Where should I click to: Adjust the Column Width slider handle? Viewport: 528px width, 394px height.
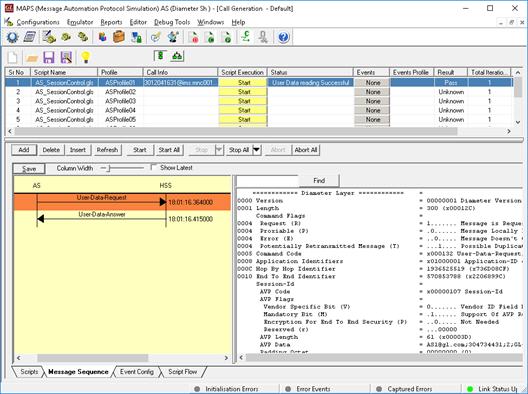108,168
